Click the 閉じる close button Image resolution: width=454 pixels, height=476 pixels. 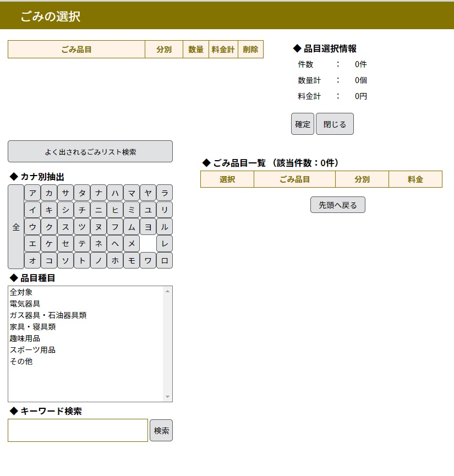(335, 124)
